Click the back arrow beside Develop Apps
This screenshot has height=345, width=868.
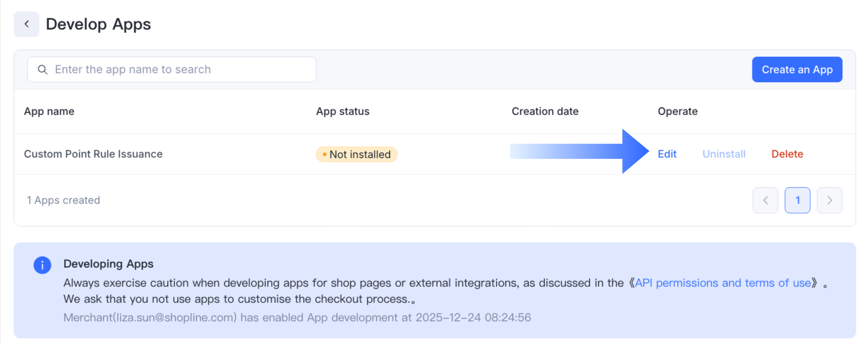tap(26, 24)
